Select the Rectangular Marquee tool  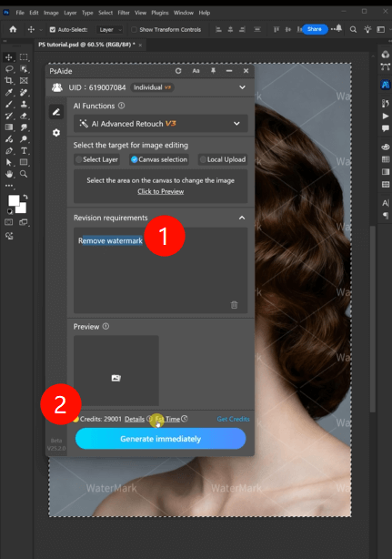[24, 57]
